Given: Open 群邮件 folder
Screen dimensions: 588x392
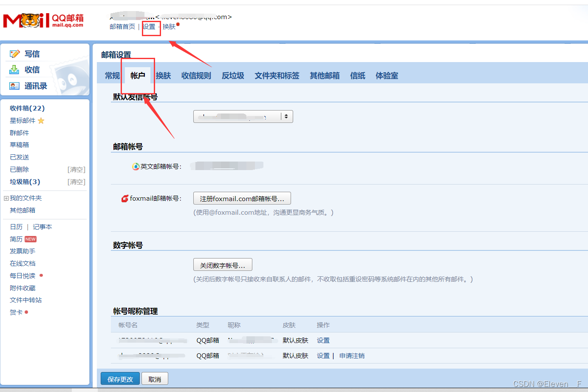Looking at the screenshot, I should tap(20, 133).
